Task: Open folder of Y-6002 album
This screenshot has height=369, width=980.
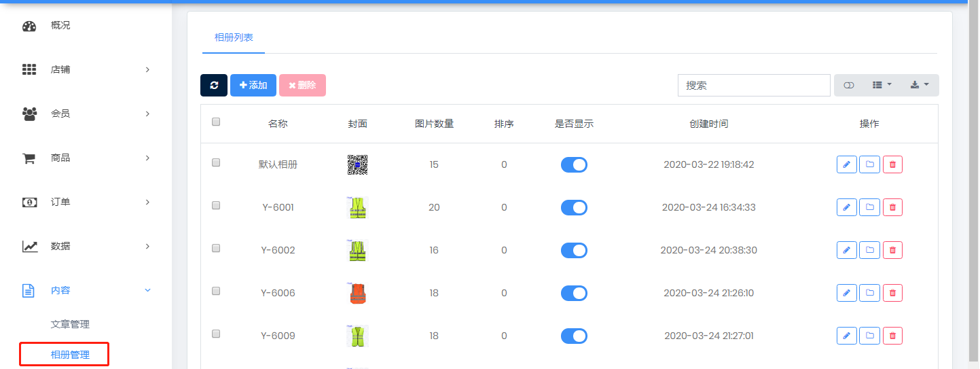Action: click(869, 250)
